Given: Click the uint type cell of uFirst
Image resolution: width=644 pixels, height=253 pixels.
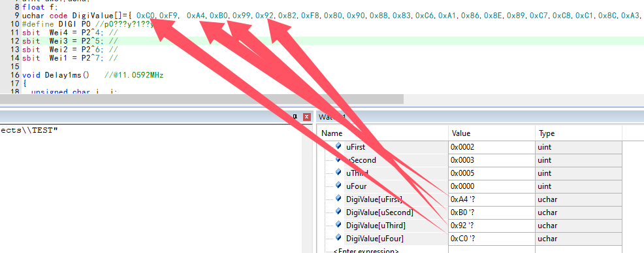Looking at the screenshot, I should point(579,147).
